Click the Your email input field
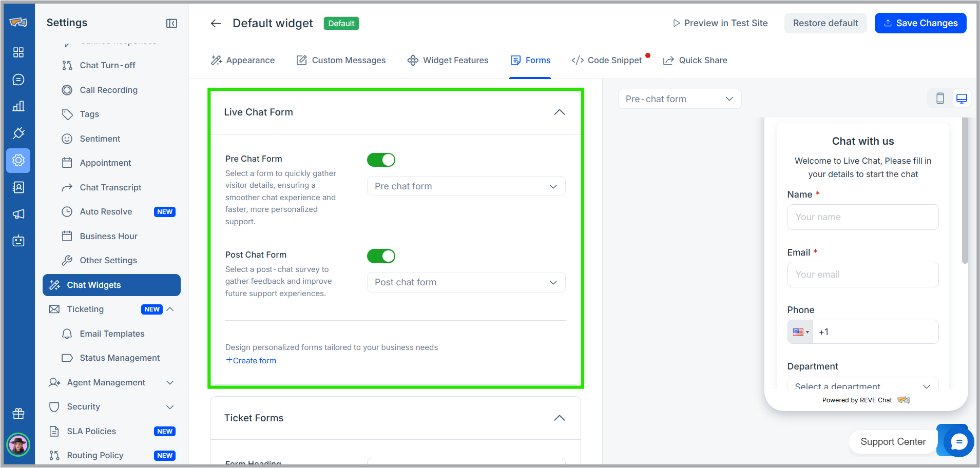Screen dimensions: 980x468 tap(863, 275)
